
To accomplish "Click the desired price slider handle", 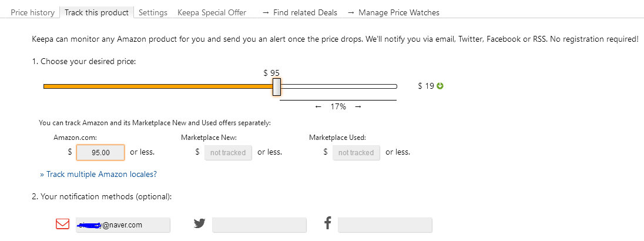I will pos(277,87).
